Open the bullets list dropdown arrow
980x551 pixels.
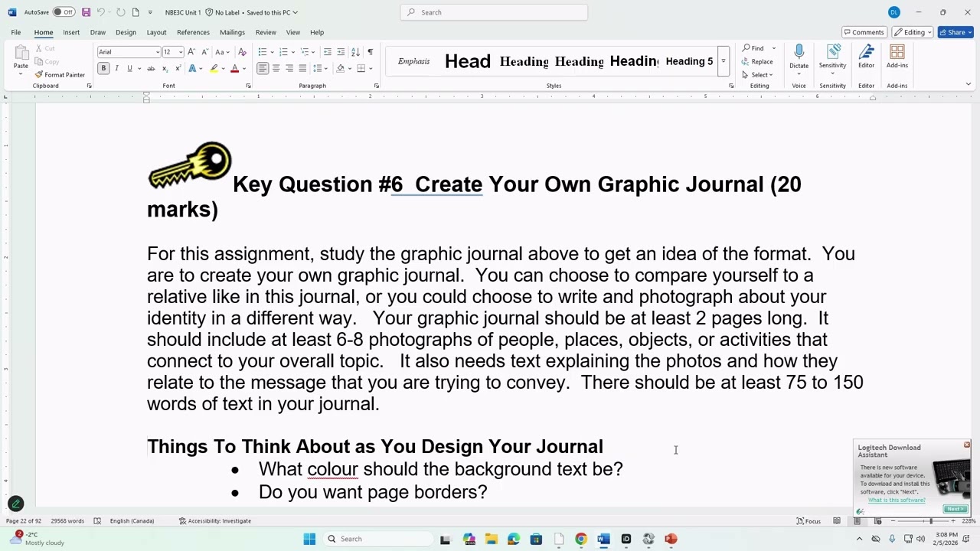[x=270, y=52]
